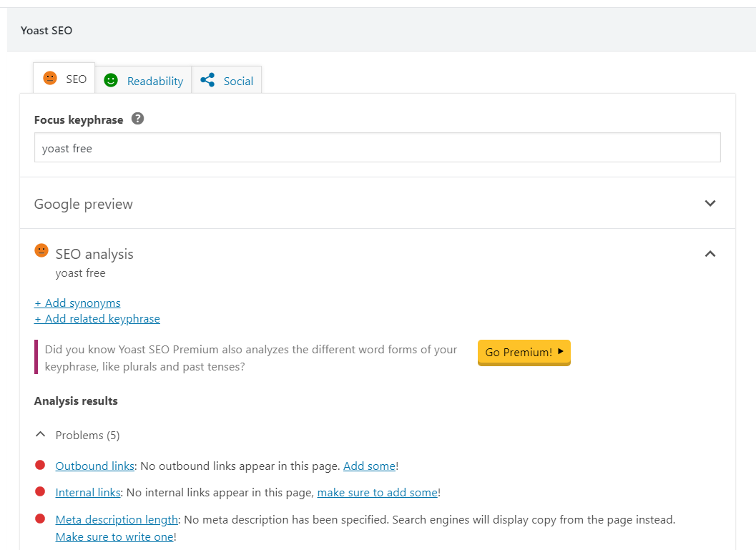Click the Add synonyms link
This screenshot has height=550, width=756.
tap(78, 303)
